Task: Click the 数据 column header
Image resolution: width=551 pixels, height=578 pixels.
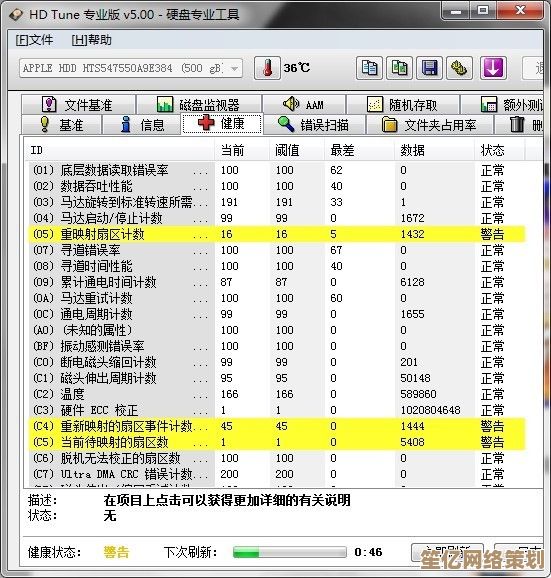Action: pos(435,150)
